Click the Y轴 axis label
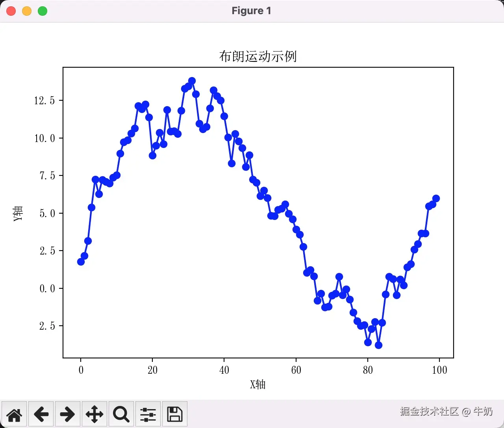 point(17,214)
